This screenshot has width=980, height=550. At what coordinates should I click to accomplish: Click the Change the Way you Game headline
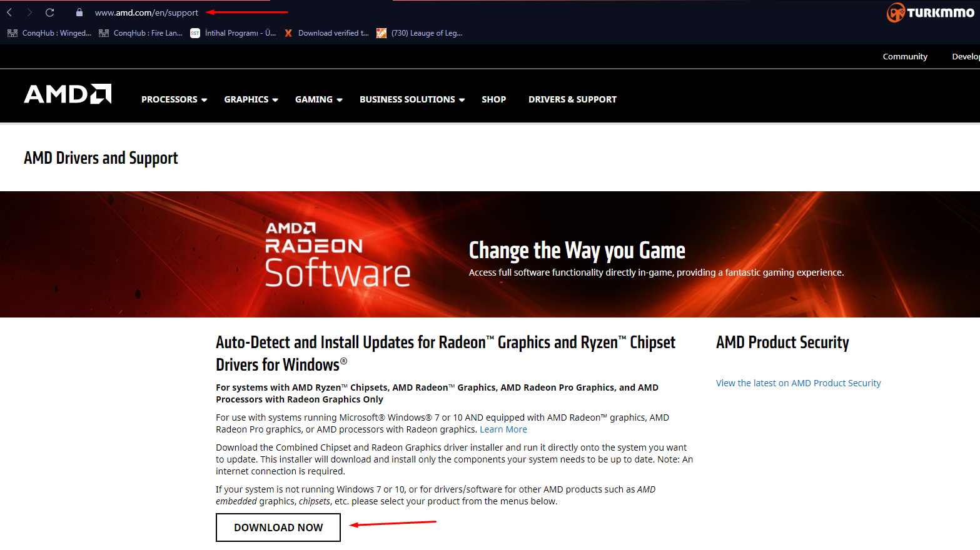pos(577,251)
